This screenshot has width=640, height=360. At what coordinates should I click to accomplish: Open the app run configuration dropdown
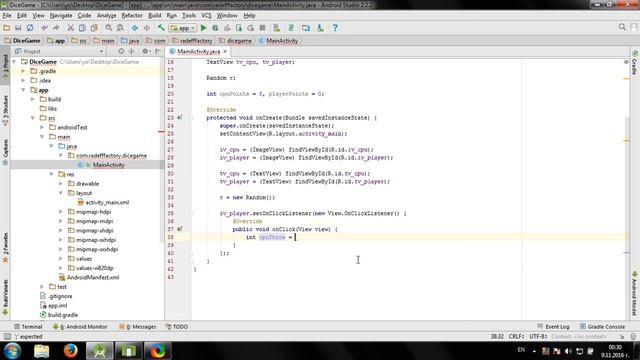coord(182,28)
